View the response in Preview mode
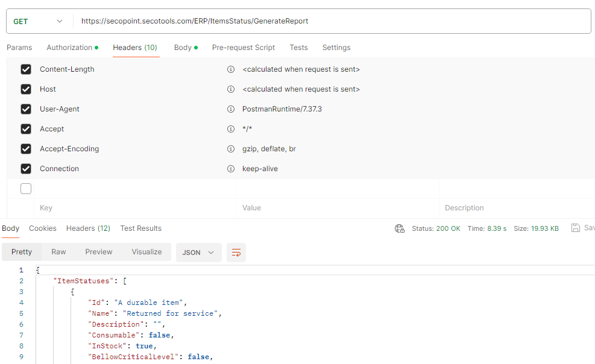 click(x=98, y=252)
